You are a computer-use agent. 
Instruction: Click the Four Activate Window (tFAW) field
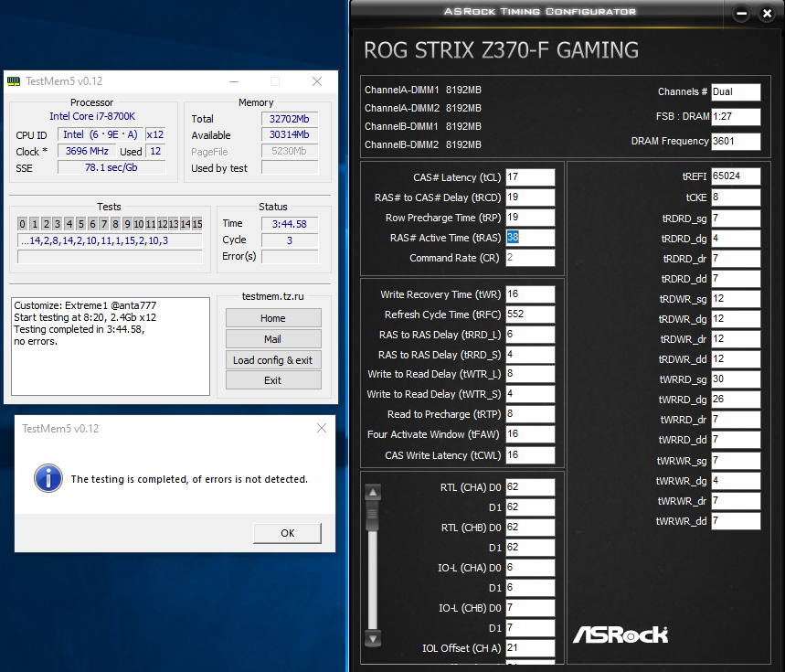pos(530,434)
